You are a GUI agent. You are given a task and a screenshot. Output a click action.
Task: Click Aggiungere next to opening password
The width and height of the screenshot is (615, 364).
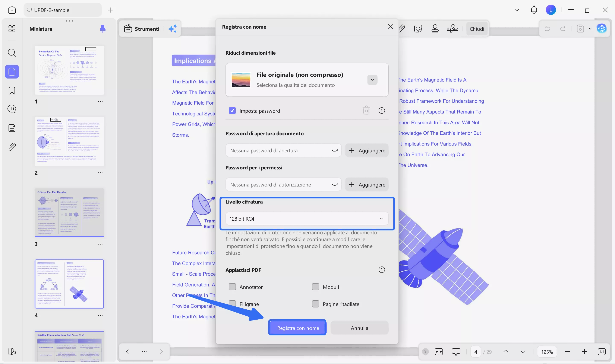[367, 150]
